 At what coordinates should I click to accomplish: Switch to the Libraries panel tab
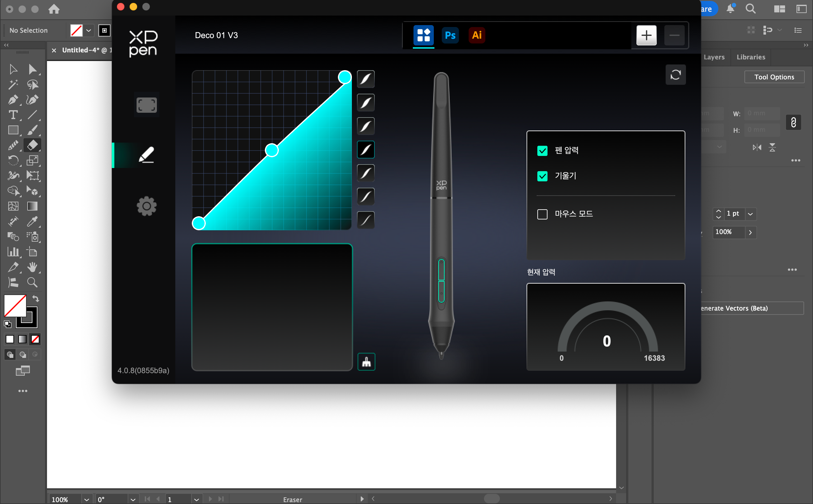(751, 57)
